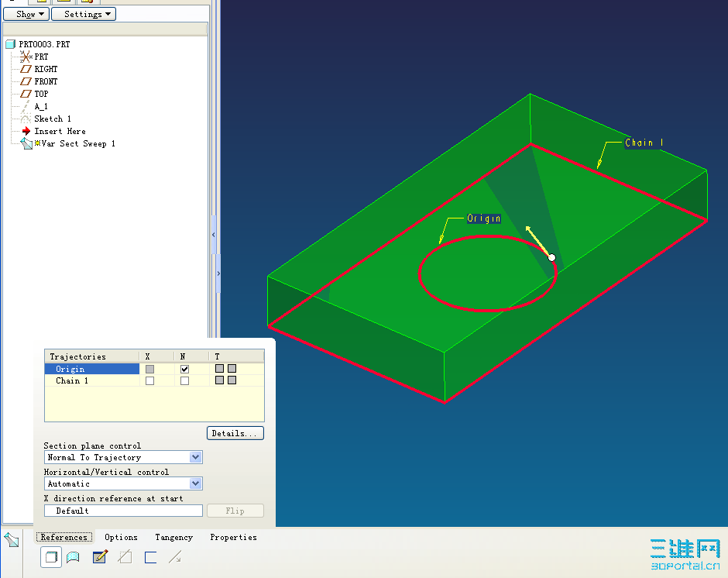Click the T column header
Image resolution: width=728 pixels, height=578 pixels.
coord(237,356)
